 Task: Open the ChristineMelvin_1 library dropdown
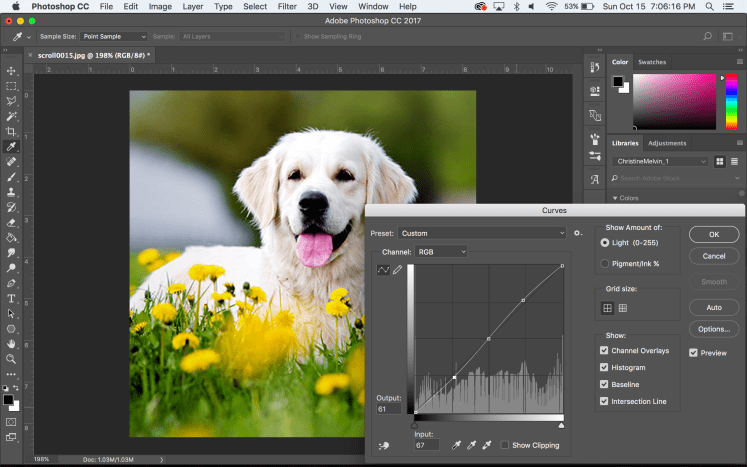click(660, 161)
